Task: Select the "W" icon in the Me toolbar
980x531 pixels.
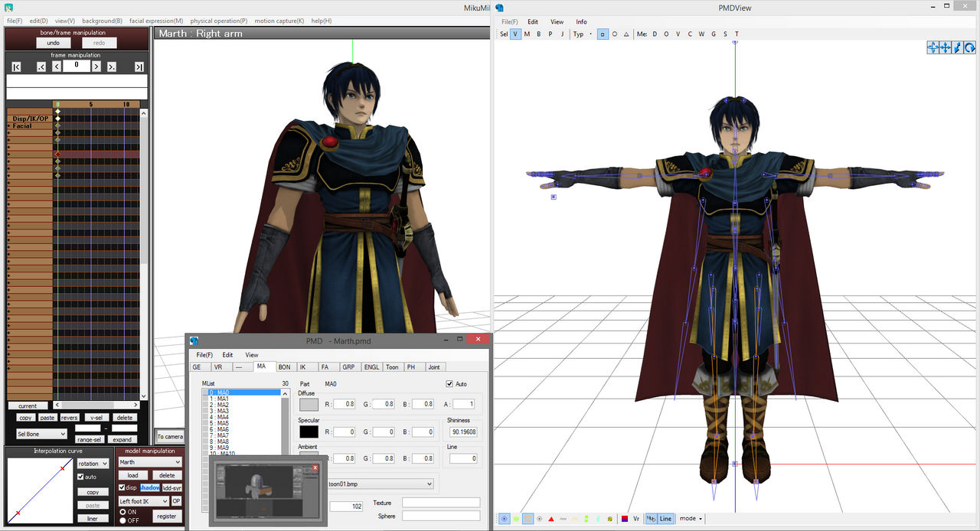Action: (x=700, y=34)
